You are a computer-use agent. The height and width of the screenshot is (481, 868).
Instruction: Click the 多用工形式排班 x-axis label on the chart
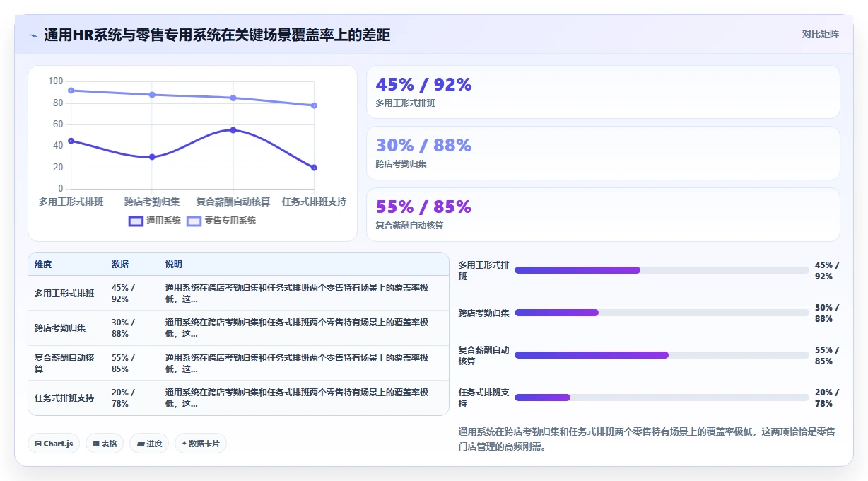(71, 202)
